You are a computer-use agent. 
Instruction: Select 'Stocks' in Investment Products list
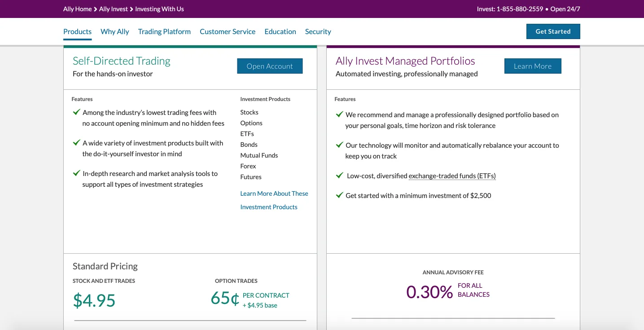pyautogui.click(x=249, y=112)
